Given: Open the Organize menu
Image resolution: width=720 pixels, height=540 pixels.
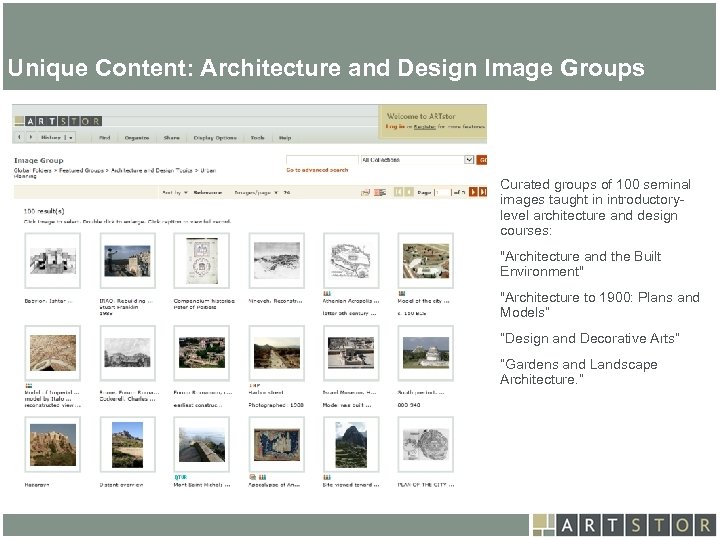Looking at the screenshot, I should [137, 137].
